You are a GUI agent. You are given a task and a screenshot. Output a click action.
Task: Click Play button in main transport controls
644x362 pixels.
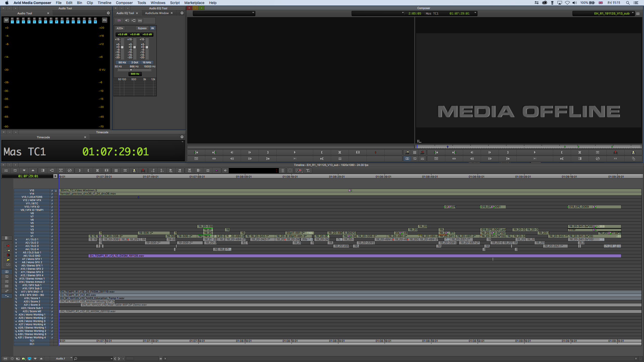pos(294,152)
